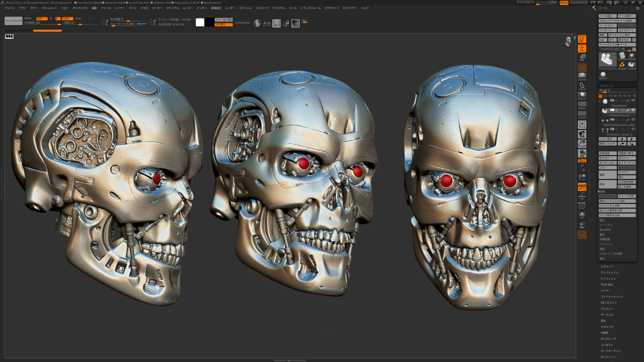Viewport: 644px width, 362px height.
Task: Enable Zsub mode
Action: coord(80,18)
